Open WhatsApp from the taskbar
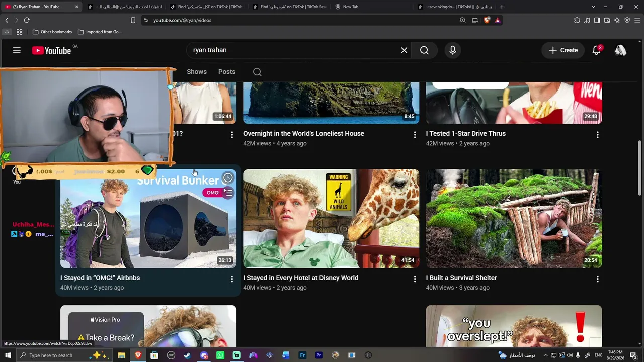 point(220,355)
